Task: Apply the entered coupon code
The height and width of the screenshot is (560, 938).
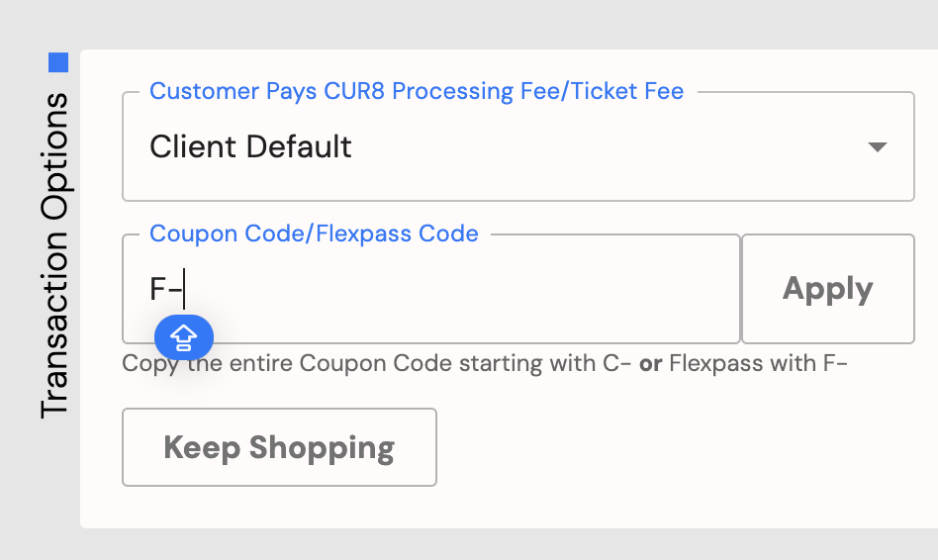Action: point(828,289)
